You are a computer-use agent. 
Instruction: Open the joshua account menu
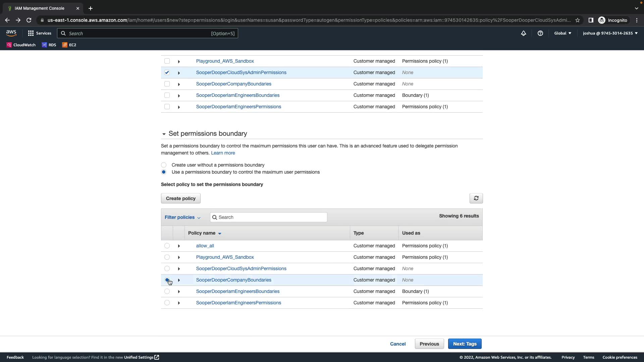[x=610, y=33]
